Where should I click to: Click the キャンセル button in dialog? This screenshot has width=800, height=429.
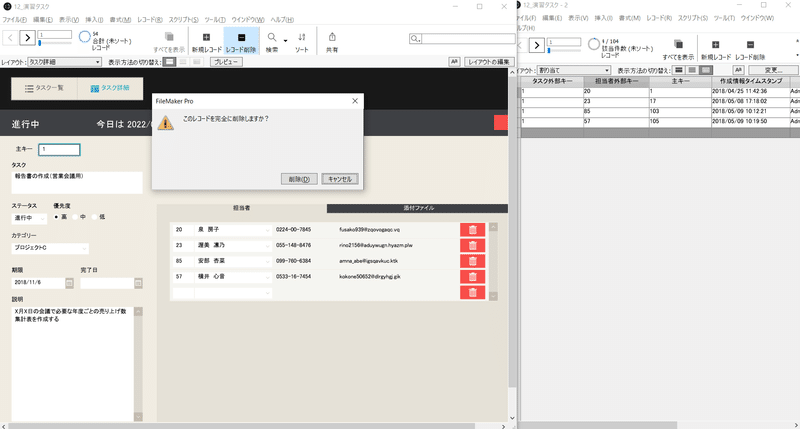(340, 179)
